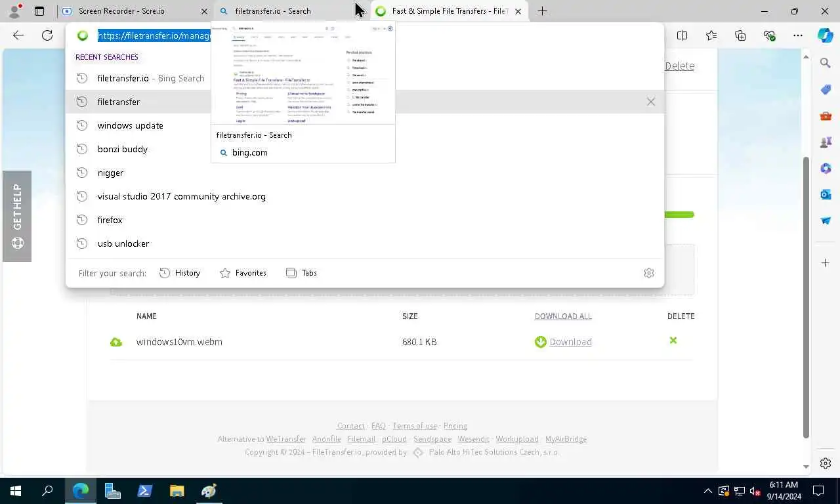Click DOWNLOAD ALL header link
Image resolution: width=840 pixels, height=504 pixels.
[x=563, y=316]
